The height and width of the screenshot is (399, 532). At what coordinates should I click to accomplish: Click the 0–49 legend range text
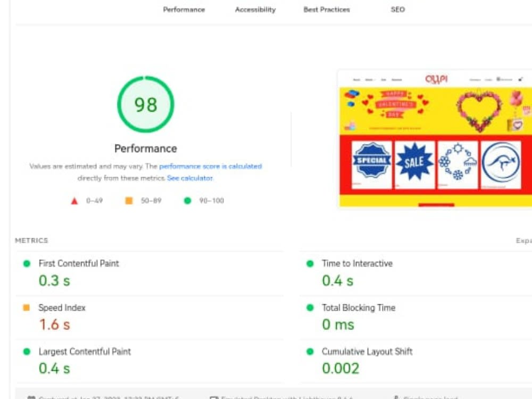click(x=94, y=201)
